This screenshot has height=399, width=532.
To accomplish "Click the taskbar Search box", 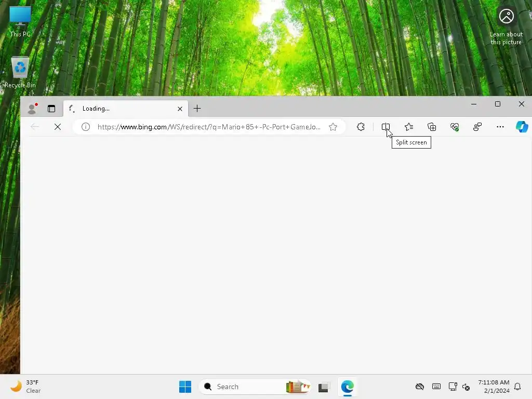I will click(x=255, y=387).
